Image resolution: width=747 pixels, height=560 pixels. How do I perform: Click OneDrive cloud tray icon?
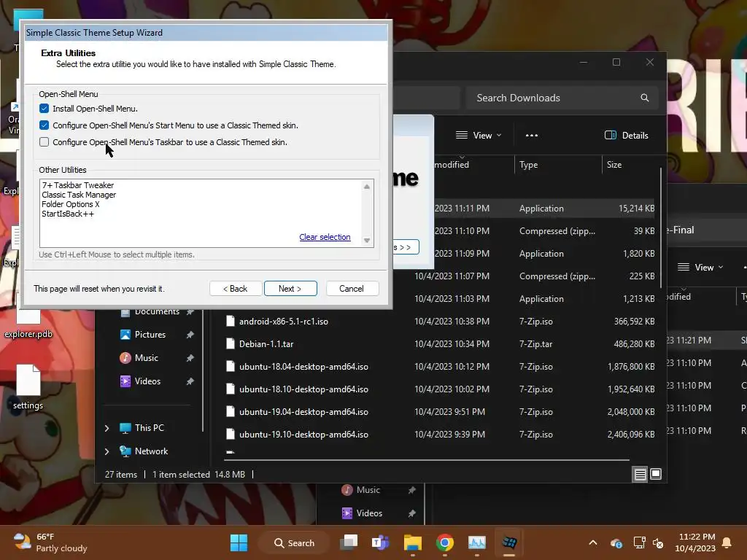click(616, 542)
